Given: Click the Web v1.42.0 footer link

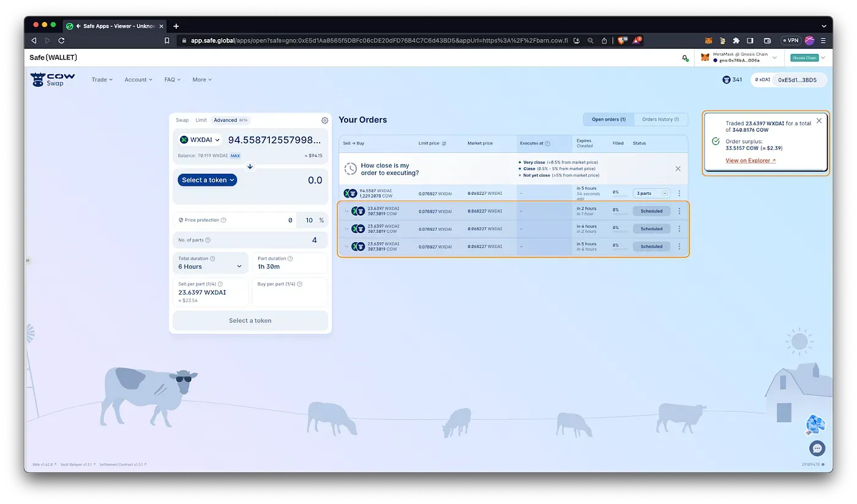Looking at the screenshot, I should pos(44,465).
